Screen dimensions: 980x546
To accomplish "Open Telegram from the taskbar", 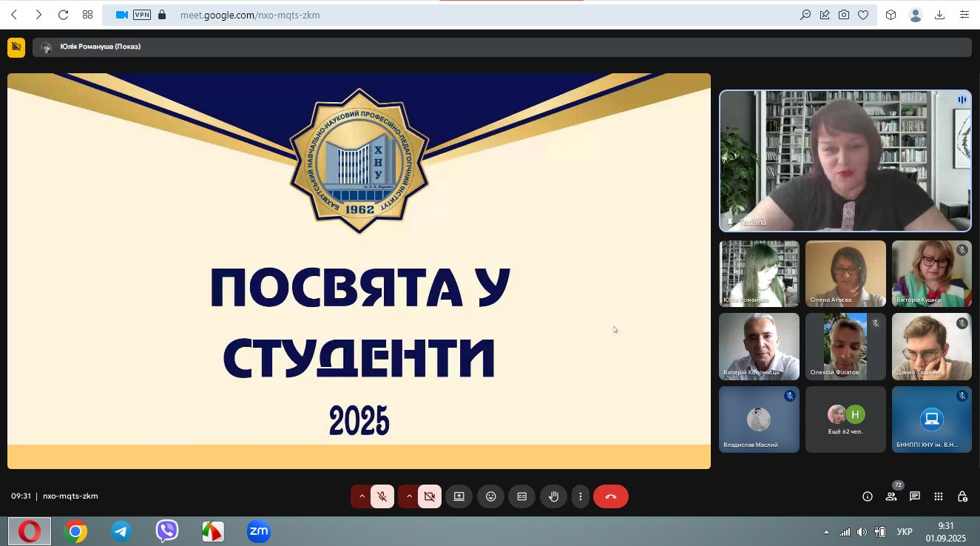I will (x=121, y=531).
